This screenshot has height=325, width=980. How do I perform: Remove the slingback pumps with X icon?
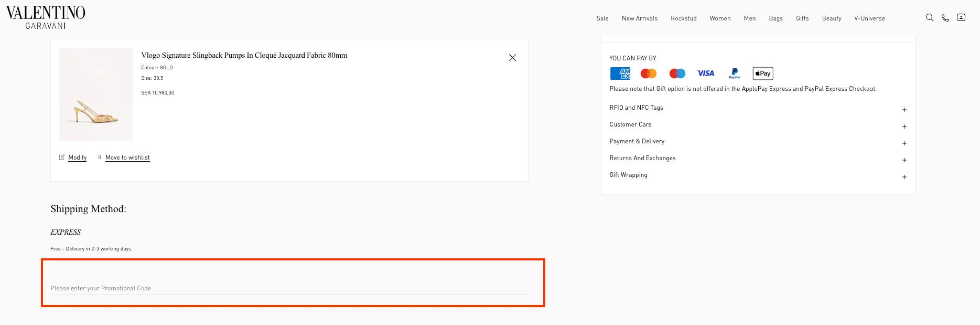[512, 58]
